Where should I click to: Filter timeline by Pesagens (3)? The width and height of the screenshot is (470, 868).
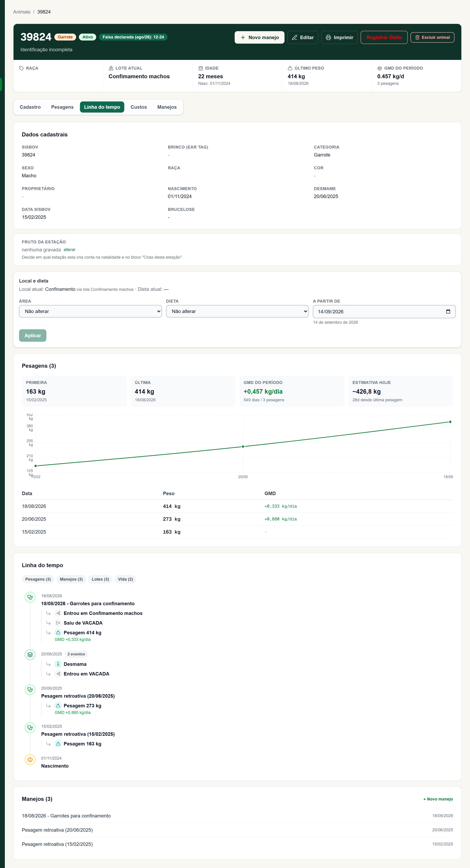pos(38,579)
